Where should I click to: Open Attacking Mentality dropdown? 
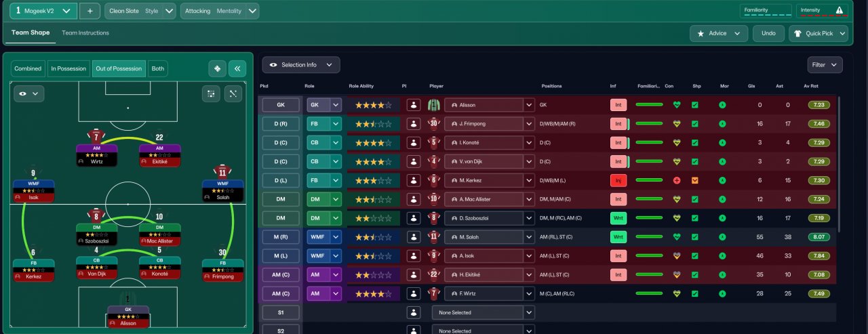[220, 11]
